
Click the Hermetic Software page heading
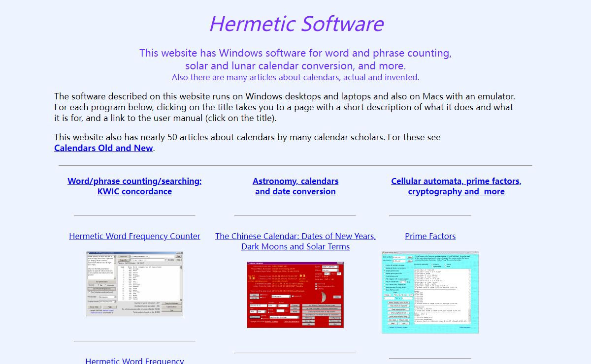296,24
